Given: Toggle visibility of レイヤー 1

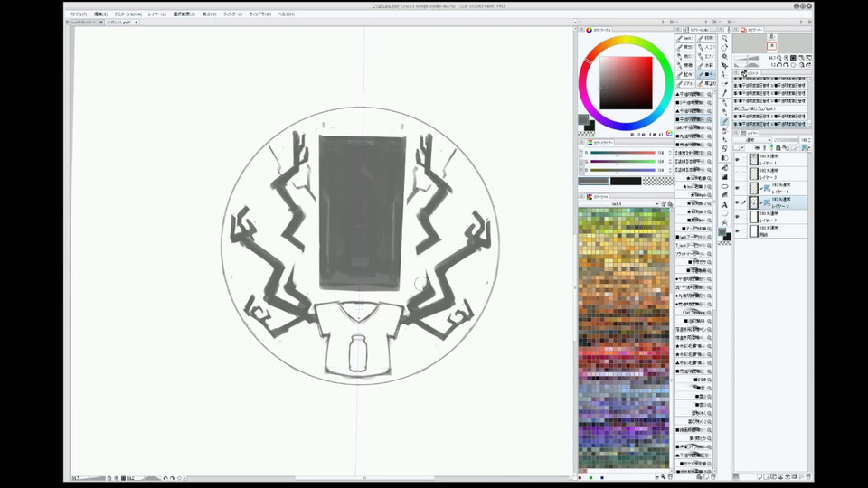Looking at the screenshot, I should point(738,160).
